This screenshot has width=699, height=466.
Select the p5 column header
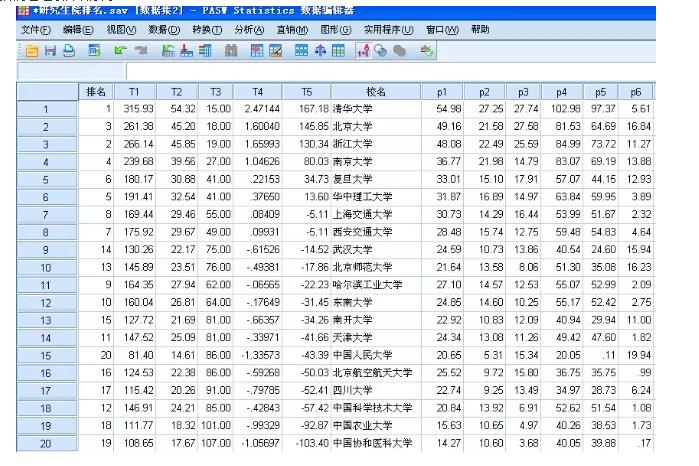coord(600,92)
